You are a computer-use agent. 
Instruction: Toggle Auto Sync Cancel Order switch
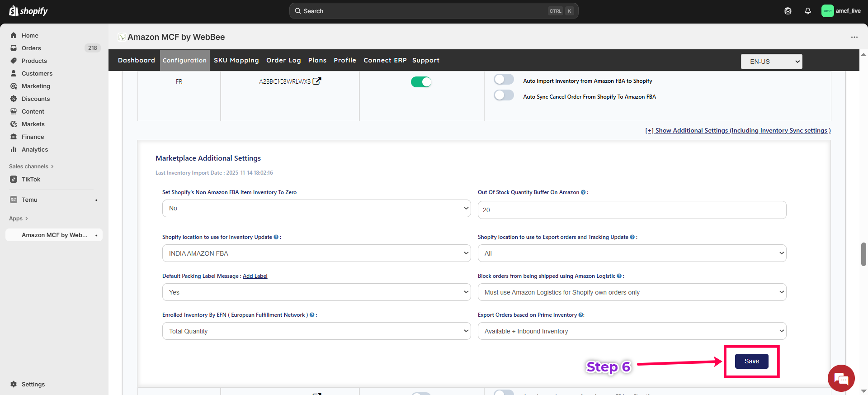coord(504,95)
